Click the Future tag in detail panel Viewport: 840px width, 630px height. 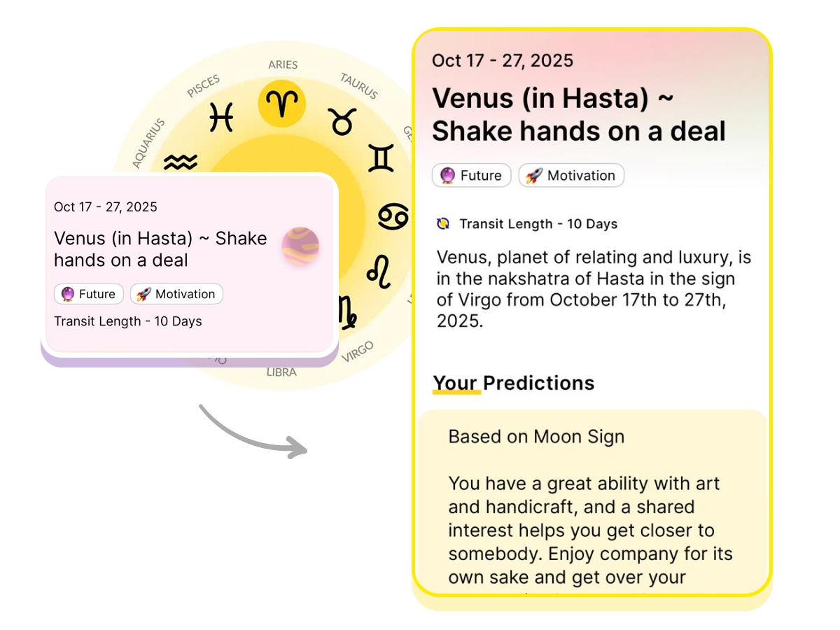472,176
